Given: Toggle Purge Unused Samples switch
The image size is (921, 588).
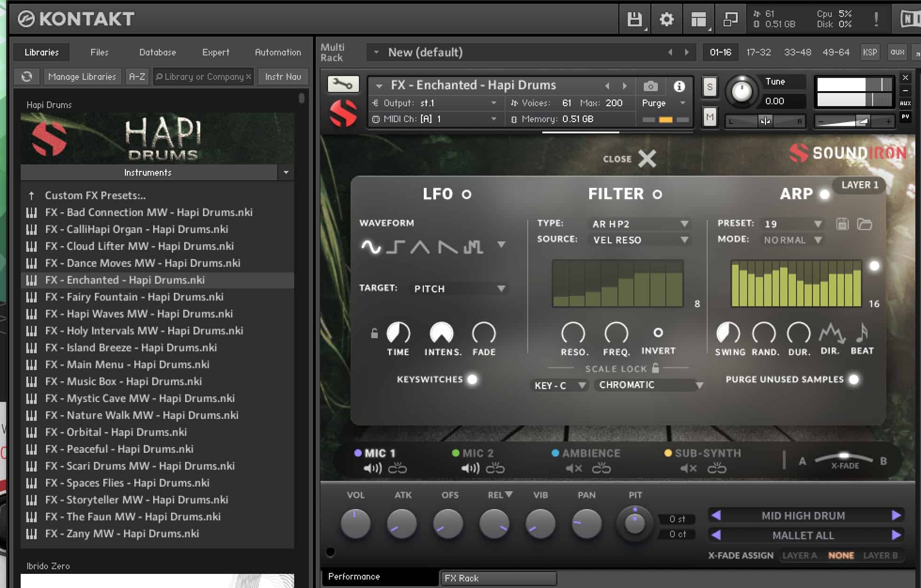Looking at the screenshot, I should coord(854,379).
